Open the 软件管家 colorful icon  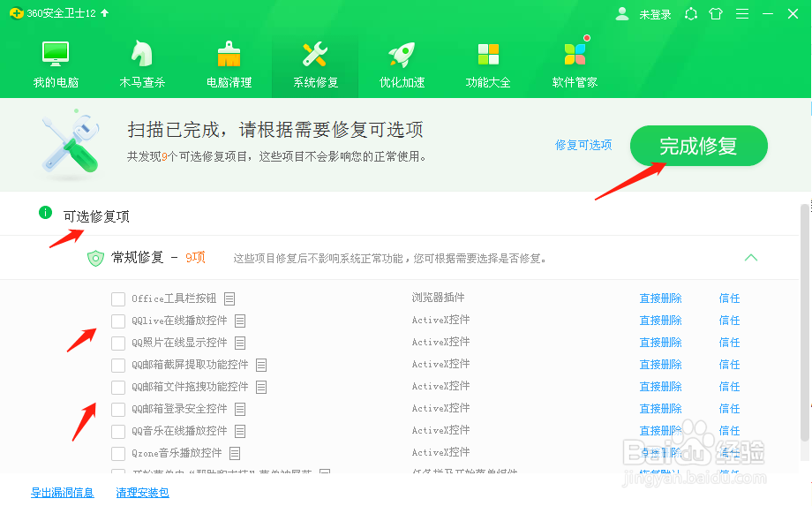[575, 54]
